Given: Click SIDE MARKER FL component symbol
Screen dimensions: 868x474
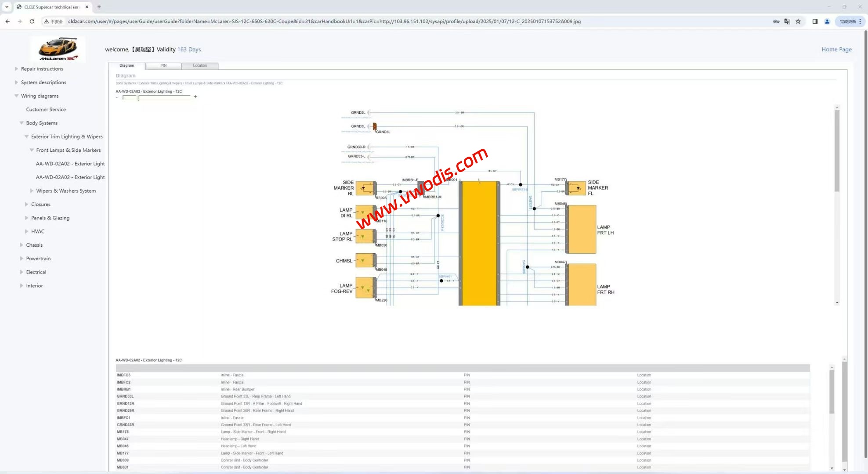Looking at the screenshot, I should click(x=576, y=188).
